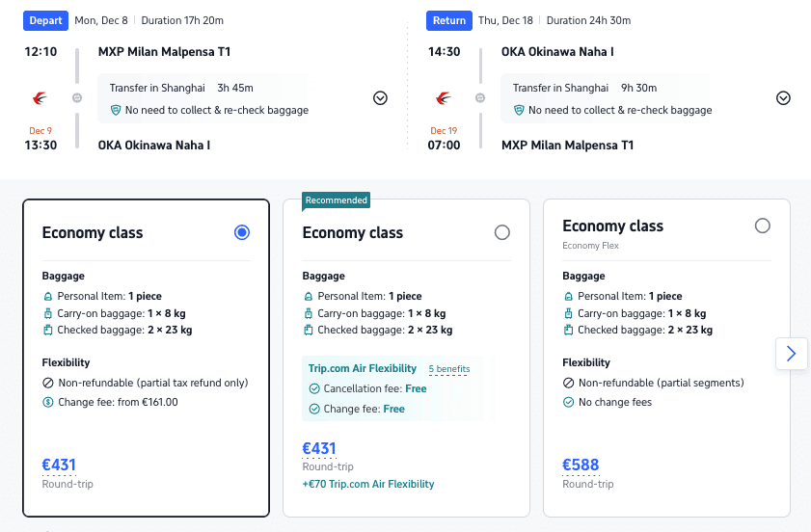Click the +€70 Trip.com Air Flexibility text

tap(368, 484)
